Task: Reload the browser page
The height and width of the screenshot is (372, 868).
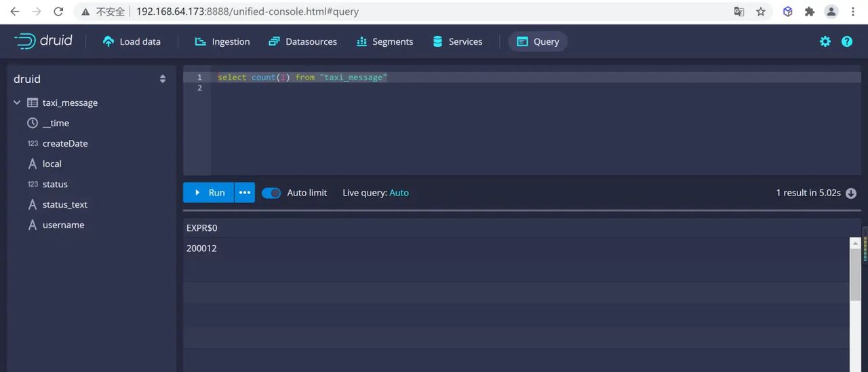Action: coord(58,12)
